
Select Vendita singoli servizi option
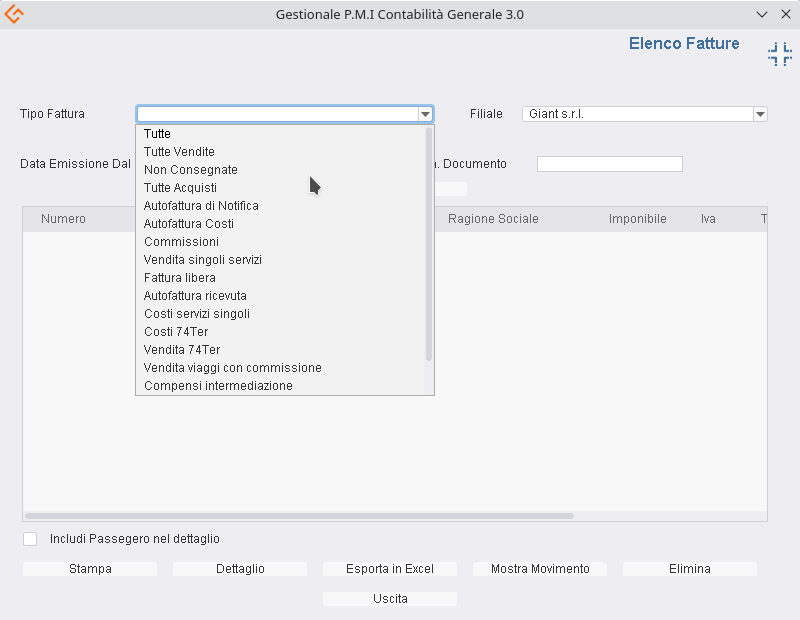click(x=202, y=260)
